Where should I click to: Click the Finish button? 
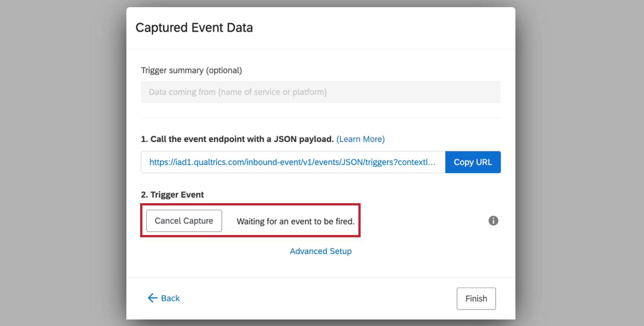click(476, 299)
